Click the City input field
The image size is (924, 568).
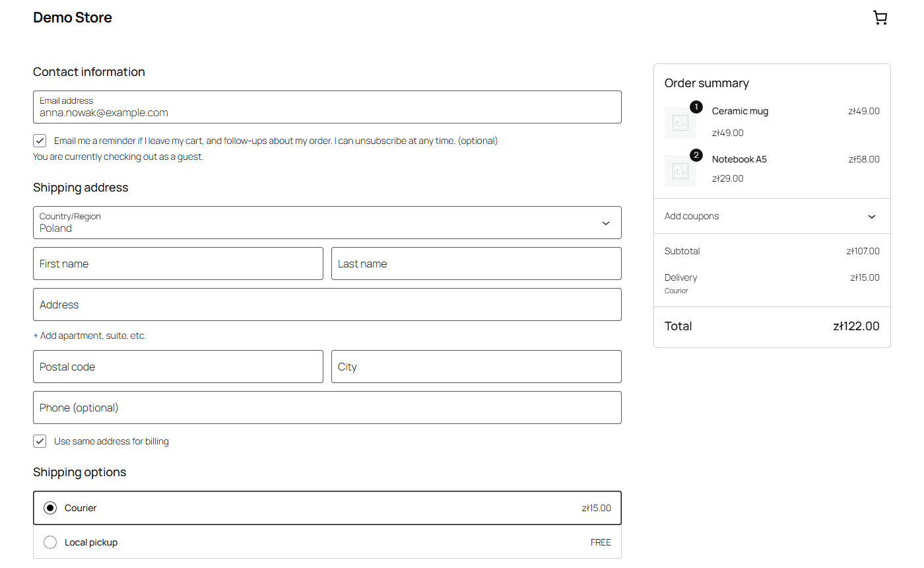477,367
